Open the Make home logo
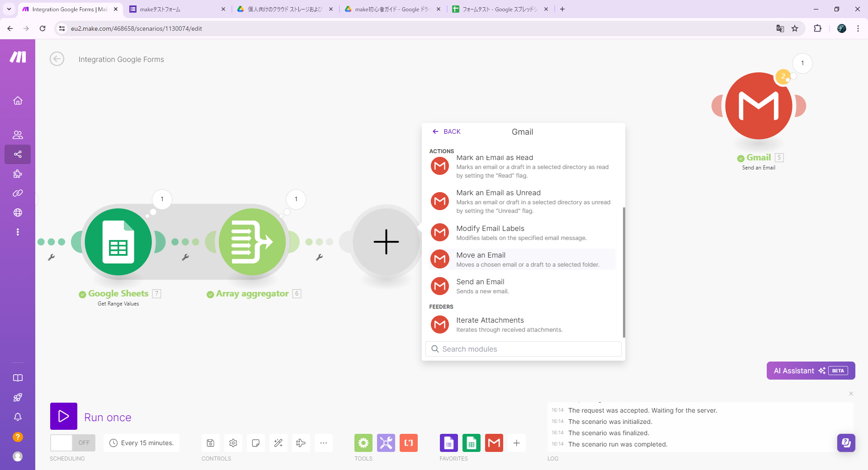This screenshot has height=470, width=868. pos(18,57)
